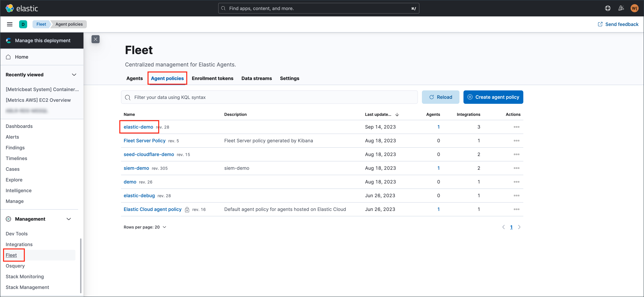This screenshot has height=297, width=644.
Task: Click inside the KQL filter search field
Action: click(250, 97)
